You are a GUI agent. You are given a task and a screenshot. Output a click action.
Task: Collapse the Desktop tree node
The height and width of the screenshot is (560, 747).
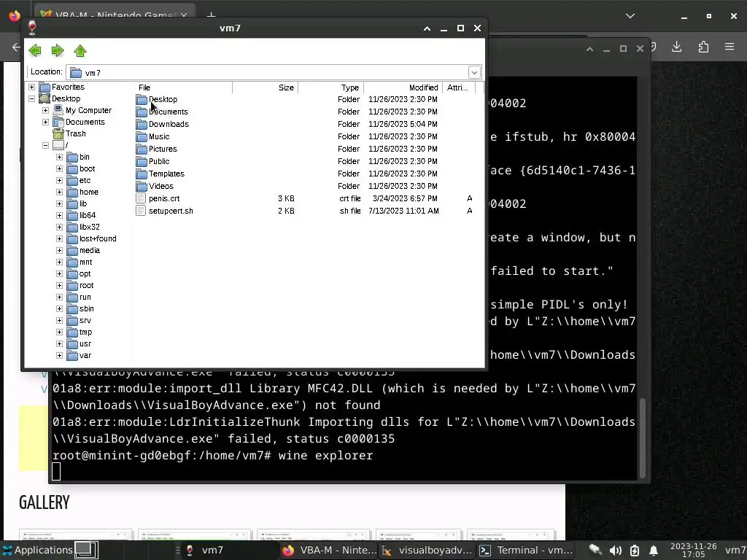coord(31,98)
